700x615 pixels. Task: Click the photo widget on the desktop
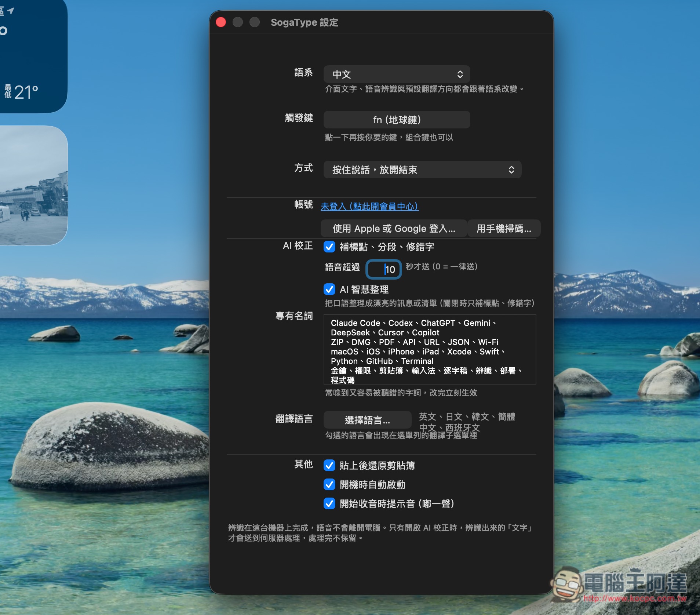click(34, 185)
